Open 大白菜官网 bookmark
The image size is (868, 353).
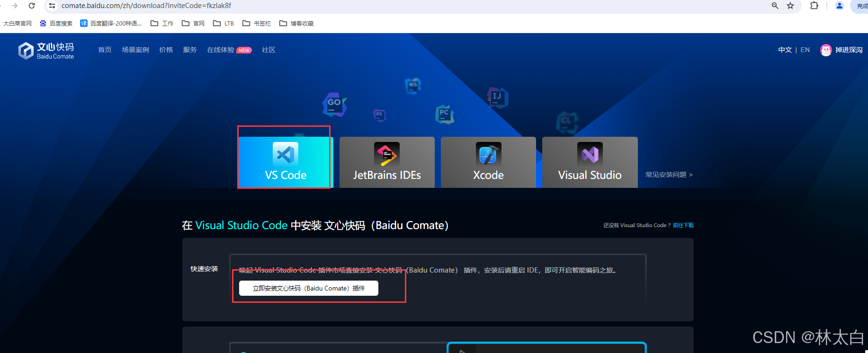click(x=18, y=23)
